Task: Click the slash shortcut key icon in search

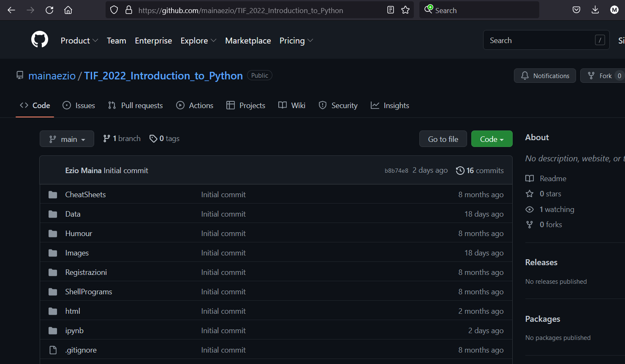Action: coord(600,40)
